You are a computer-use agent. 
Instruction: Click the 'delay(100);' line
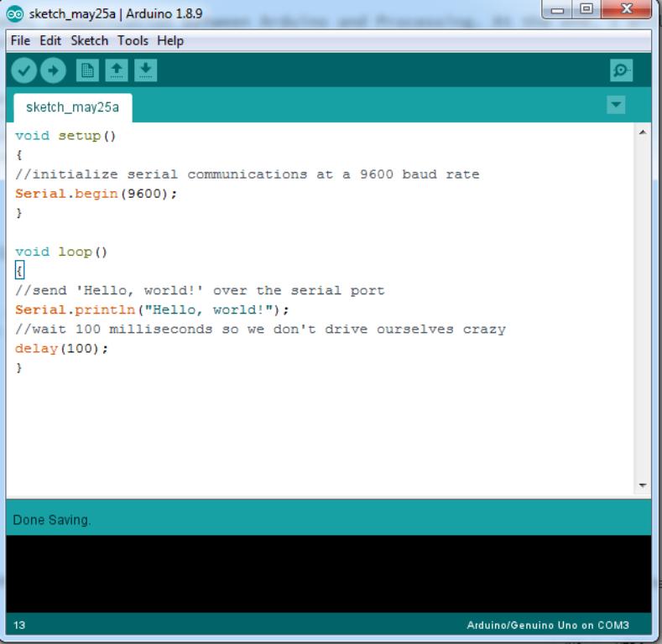pyautogui.click(x=61, y=349)
